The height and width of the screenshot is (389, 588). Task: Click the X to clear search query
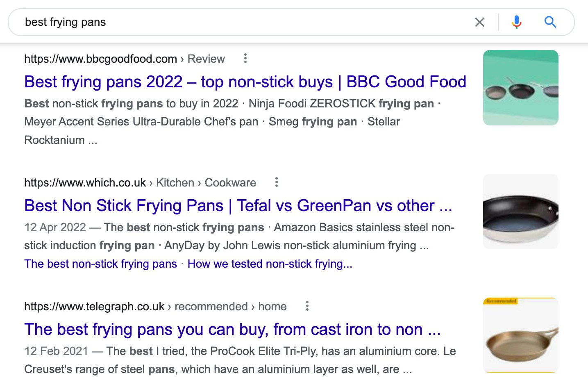point(479,22)
